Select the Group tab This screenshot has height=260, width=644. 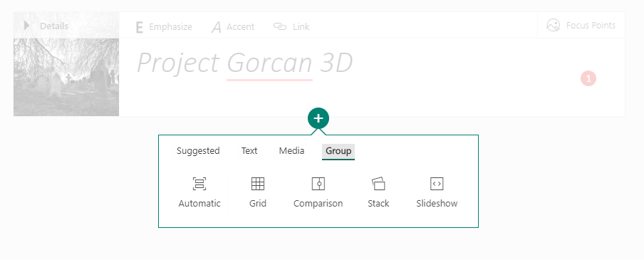pos(338,151)
